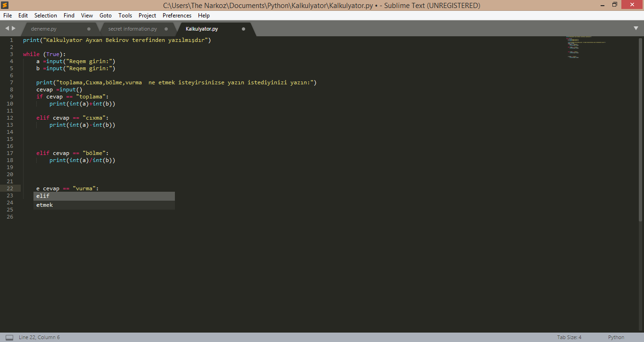
Task: Open the Goto menu
Action: coord(106,16)
